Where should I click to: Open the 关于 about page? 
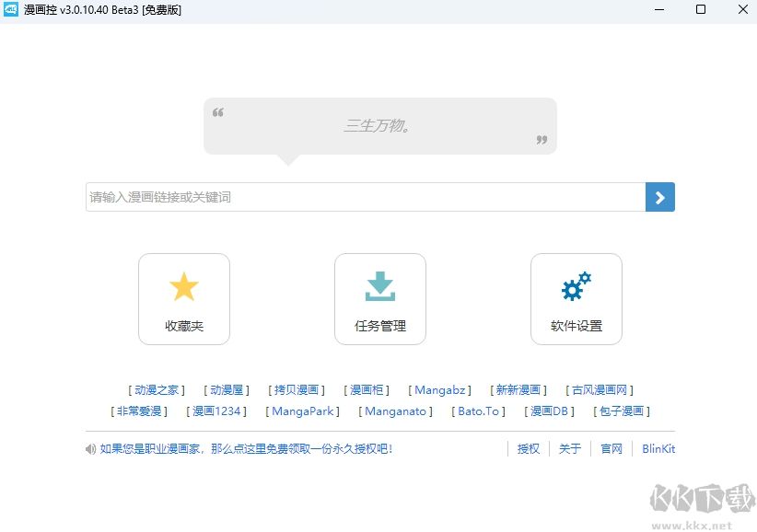coord(569,448)
